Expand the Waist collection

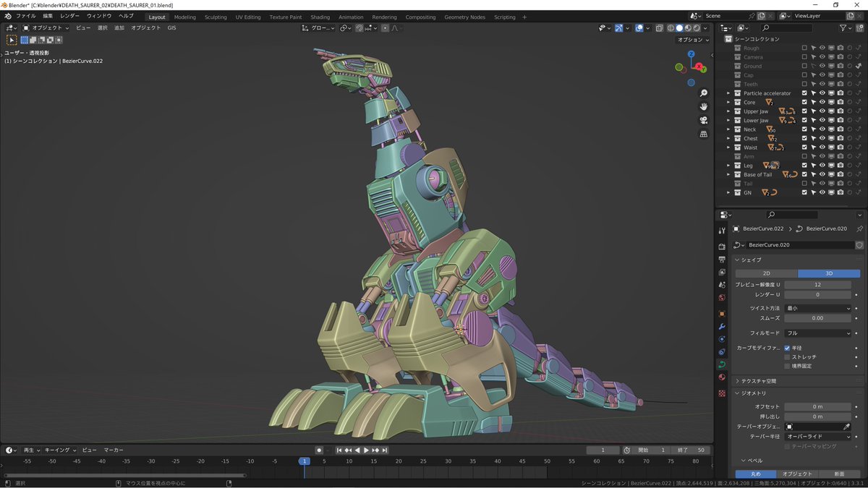pos(728,147)
